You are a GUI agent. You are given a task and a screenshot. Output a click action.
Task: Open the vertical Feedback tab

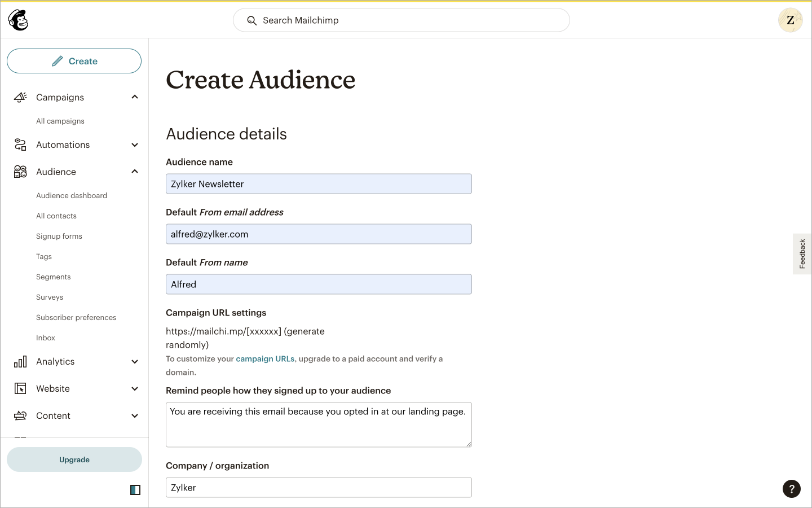coord(802,254)
